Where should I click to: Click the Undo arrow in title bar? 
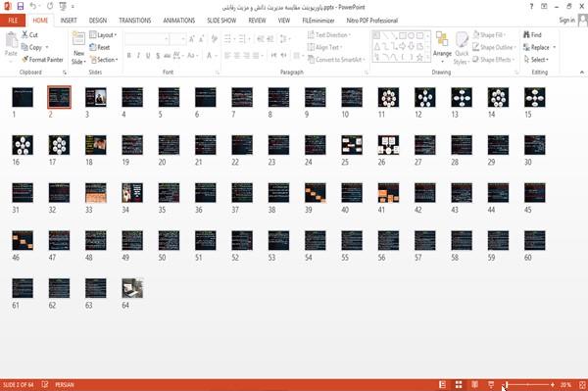[x=33, y=6]
